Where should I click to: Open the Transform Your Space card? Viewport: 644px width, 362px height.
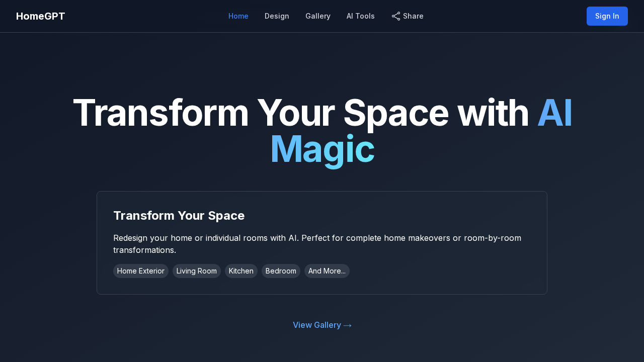[x=322, y=243]
